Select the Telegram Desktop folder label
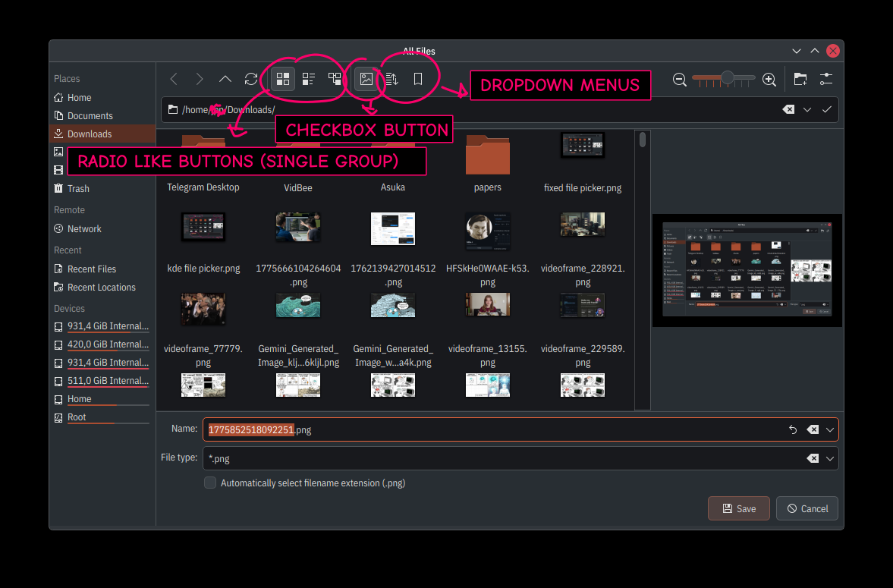 tap(203, 187)
